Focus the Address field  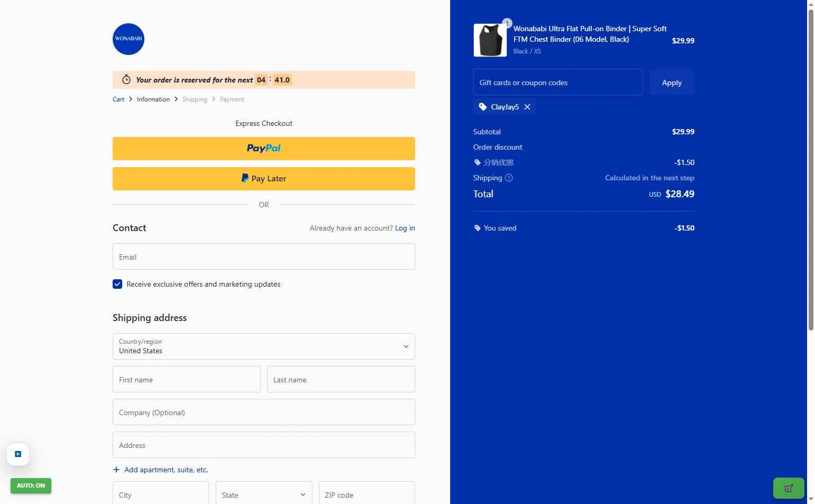coord(264,445)
